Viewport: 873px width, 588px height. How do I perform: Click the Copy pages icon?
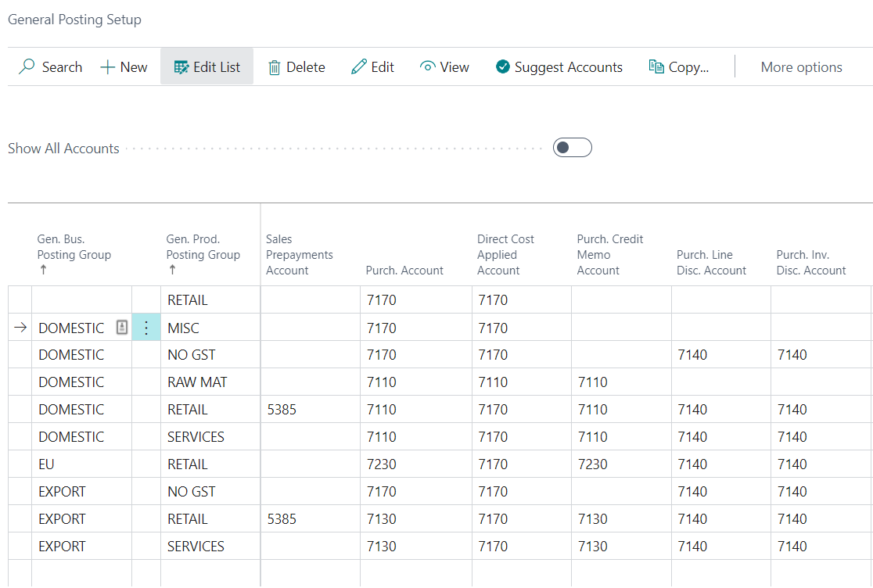coord(656,67)
